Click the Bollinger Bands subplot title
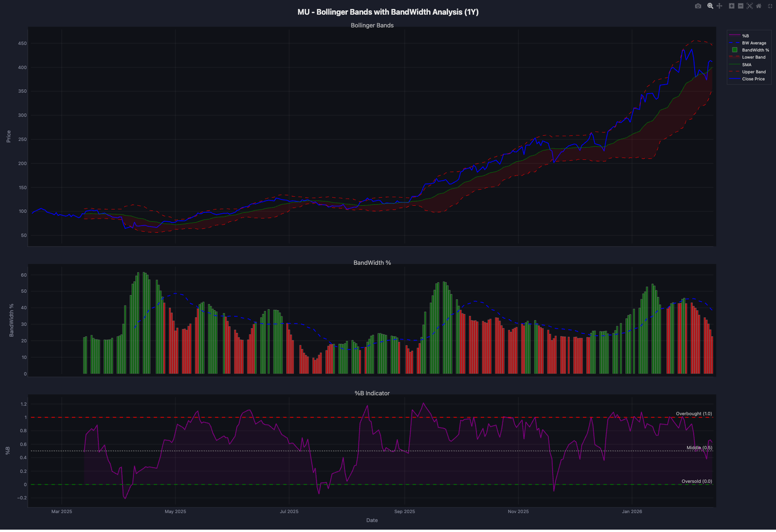776x532 pixels. [372, 25]
